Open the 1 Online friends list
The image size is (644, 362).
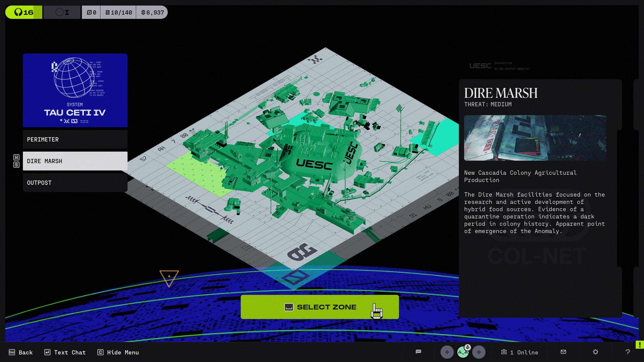click(x=519, y=352)
